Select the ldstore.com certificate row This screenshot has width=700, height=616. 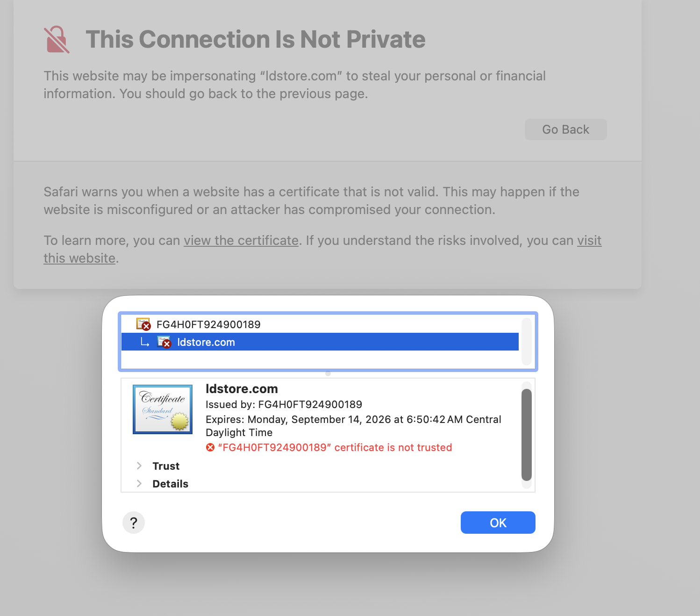[320, 342]
